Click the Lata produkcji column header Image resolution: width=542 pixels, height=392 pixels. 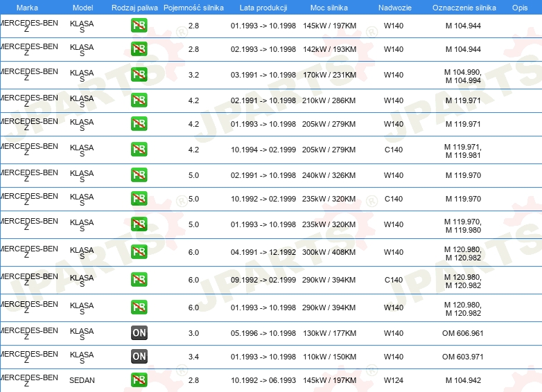pyautogui.click(x=263, y=8)
